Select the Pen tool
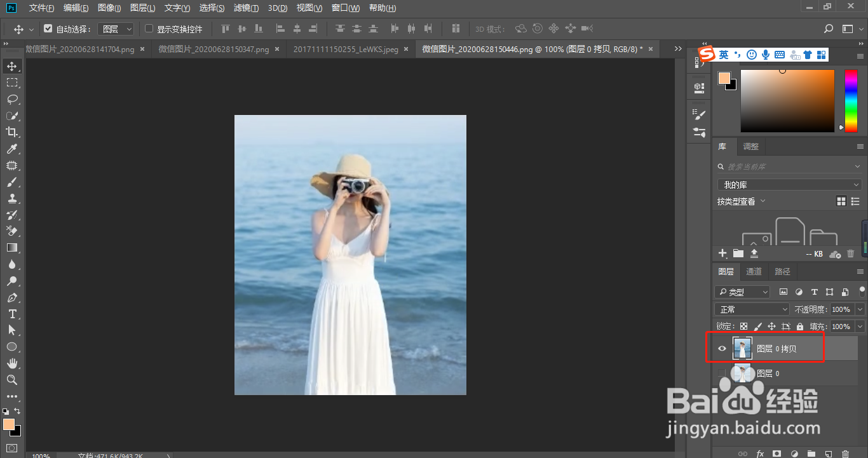The width and height of the screenshot is (868, 458). 12,297
